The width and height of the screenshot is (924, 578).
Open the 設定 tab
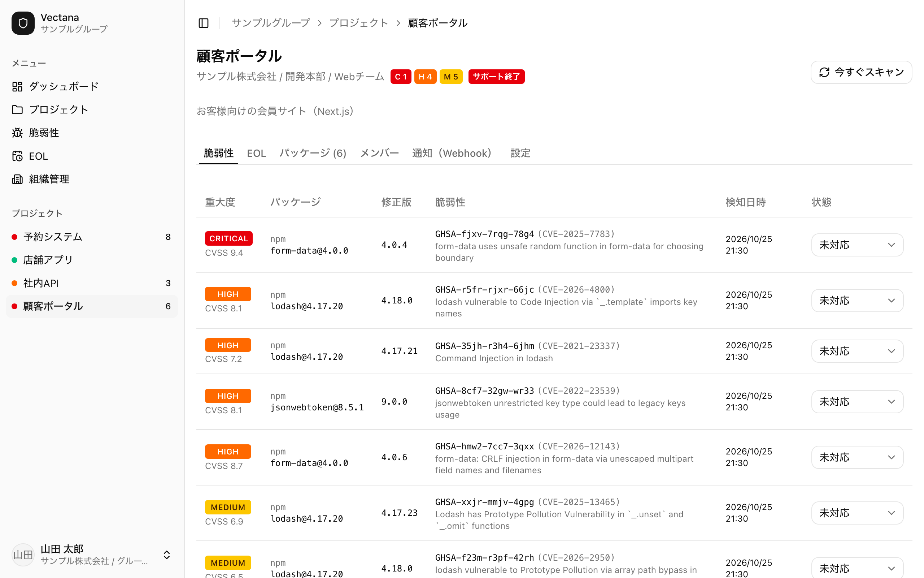coord(520,153)
